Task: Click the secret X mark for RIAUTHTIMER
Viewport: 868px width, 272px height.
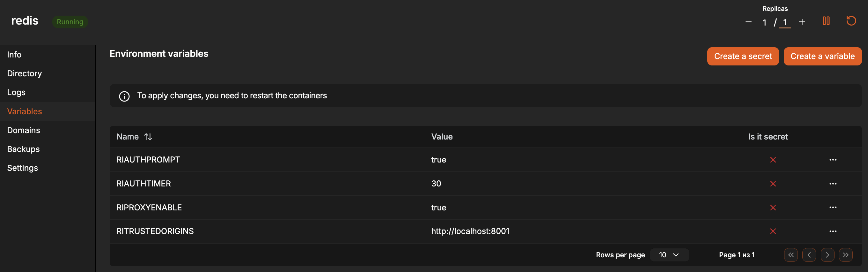Action: 773,184
